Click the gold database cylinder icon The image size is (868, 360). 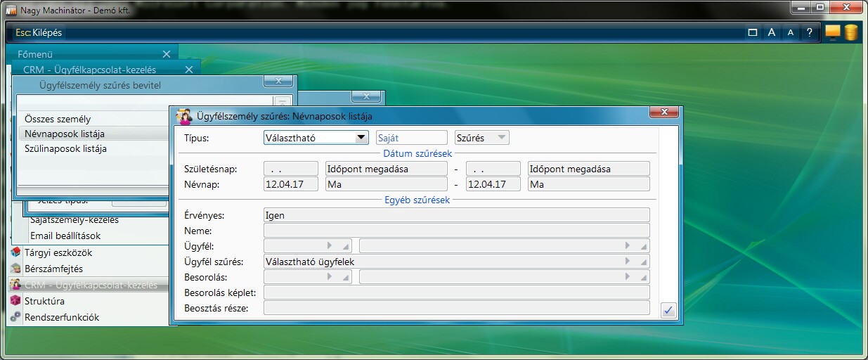850,32
